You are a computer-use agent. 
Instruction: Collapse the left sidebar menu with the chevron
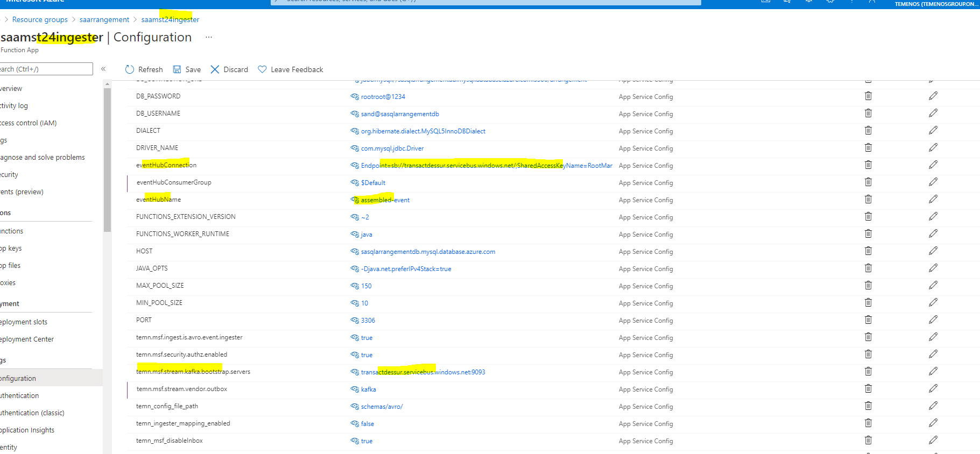[103, 69]
